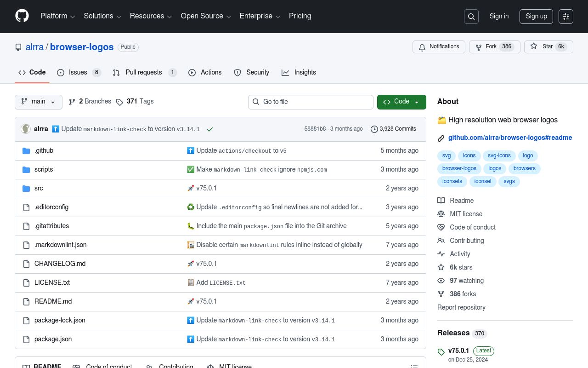This screenshot has height=368, width=588.
Task: View the 3,928 Commits history
Action: [x=393, y=129]
